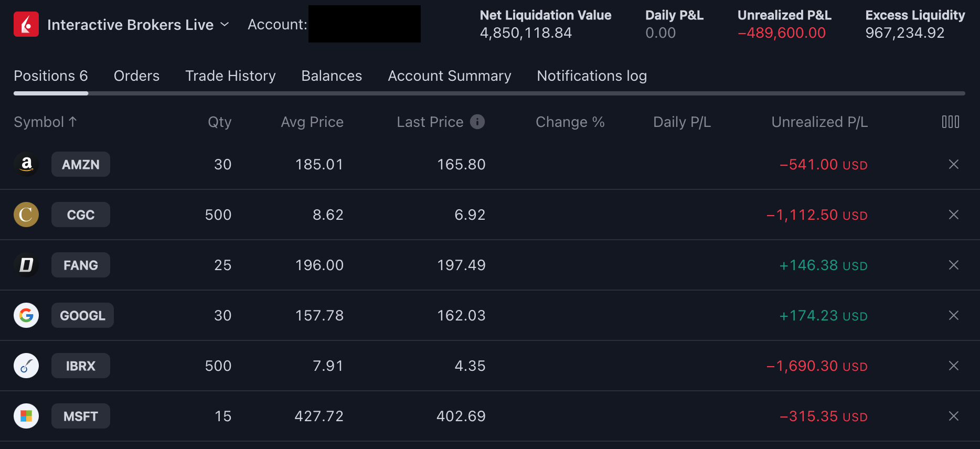Click the MSFT symbol button

point(81,416)
